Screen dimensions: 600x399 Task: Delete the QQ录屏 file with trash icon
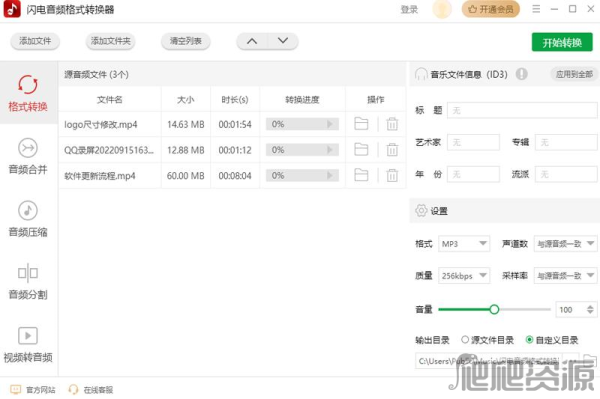[392, 150]
